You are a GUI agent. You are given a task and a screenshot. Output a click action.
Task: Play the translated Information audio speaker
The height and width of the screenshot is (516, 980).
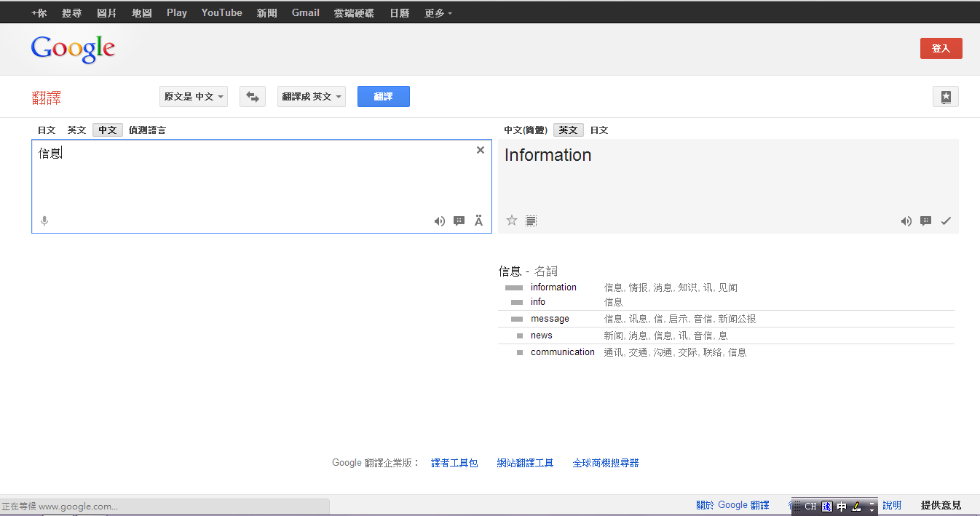point(906,221)
